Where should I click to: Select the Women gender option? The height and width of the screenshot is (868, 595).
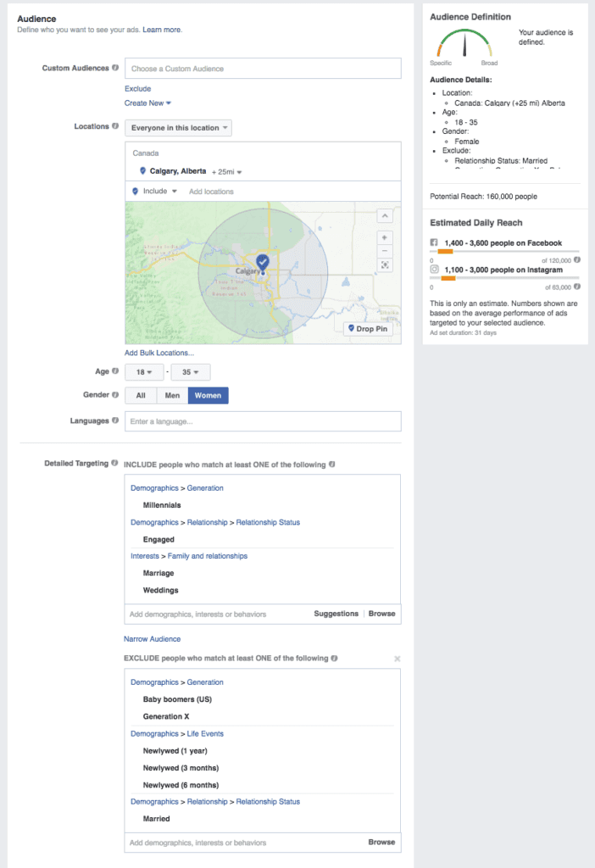click(209, 395)
